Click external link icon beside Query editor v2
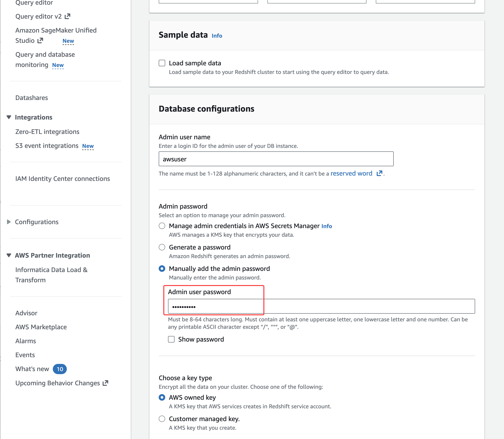The width and height of the screenshot is (504, 439). coord(67,17)
